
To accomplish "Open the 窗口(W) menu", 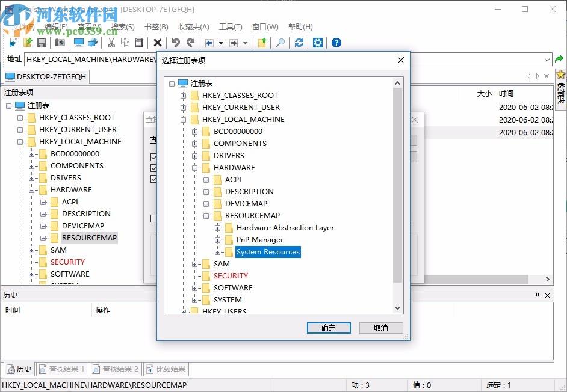I will [265, 26].
